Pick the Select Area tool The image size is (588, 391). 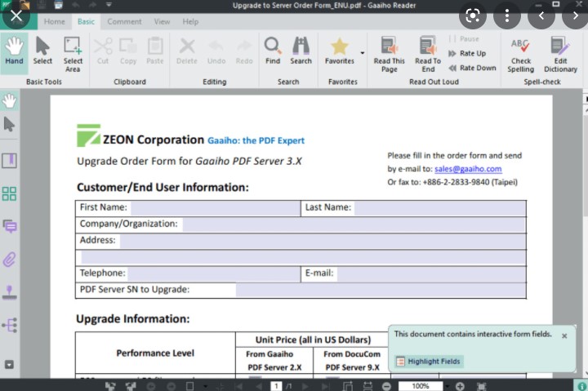(73, 55)
